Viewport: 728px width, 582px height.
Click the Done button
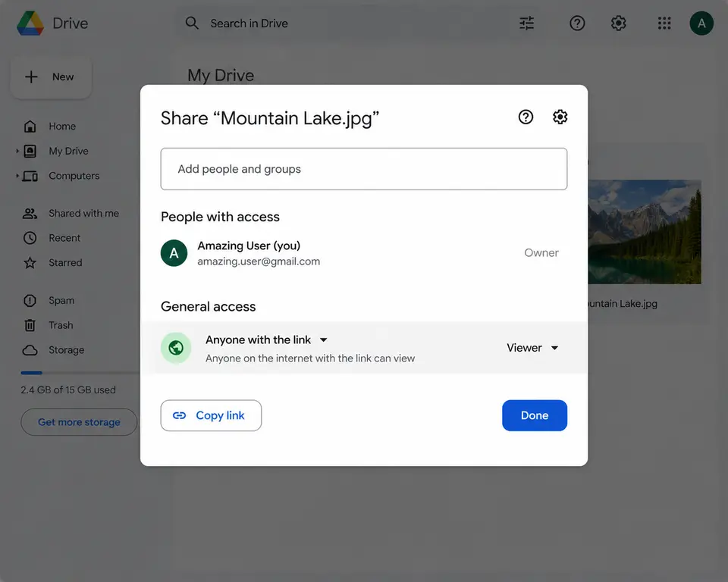[535, 415]
